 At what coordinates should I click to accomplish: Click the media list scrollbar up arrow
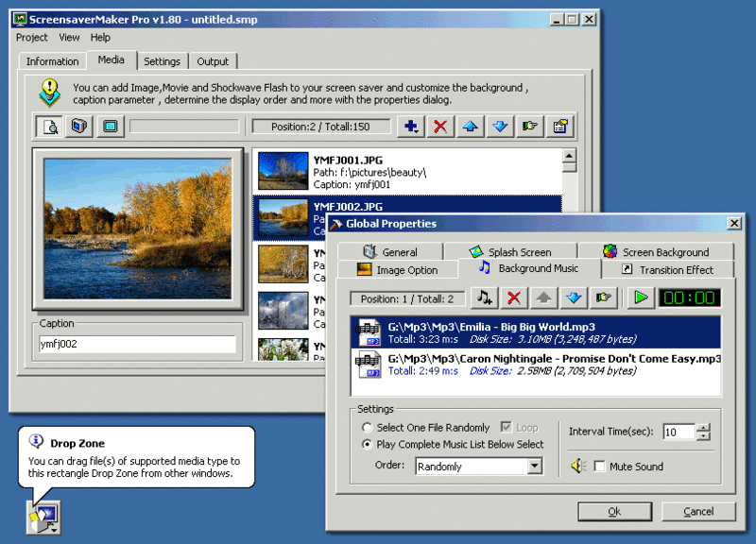coord(570,156)
